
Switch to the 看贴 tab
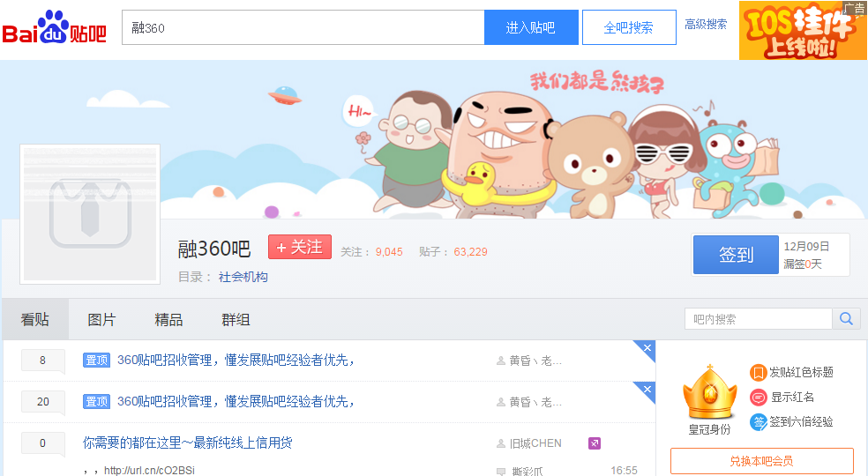(35, 319)
